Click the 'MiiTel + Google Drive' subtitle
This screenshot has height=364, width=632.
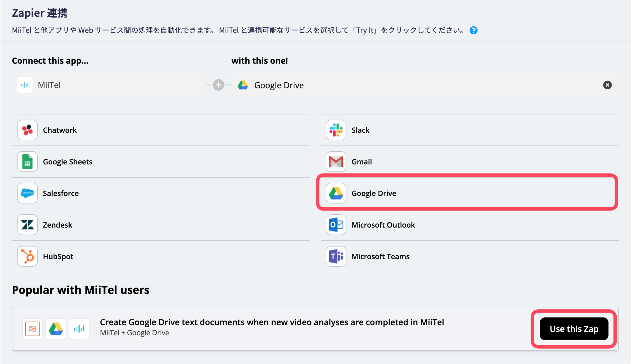134,333
